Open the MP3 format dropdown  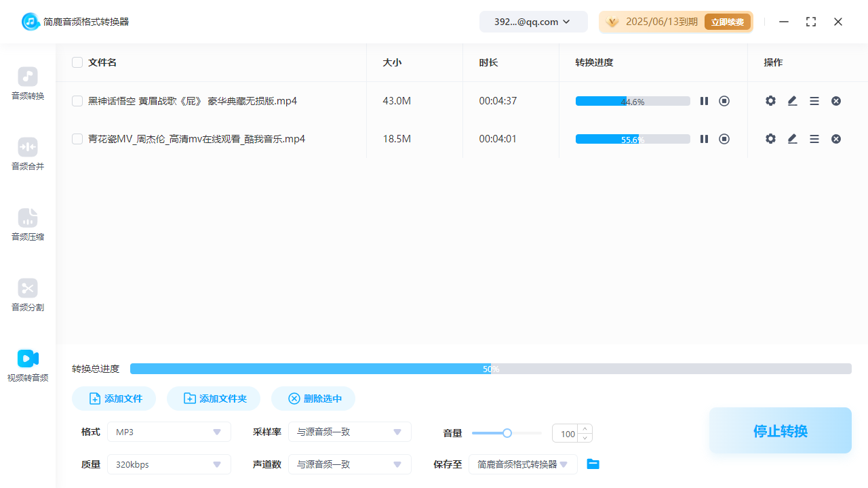(169, 432)
